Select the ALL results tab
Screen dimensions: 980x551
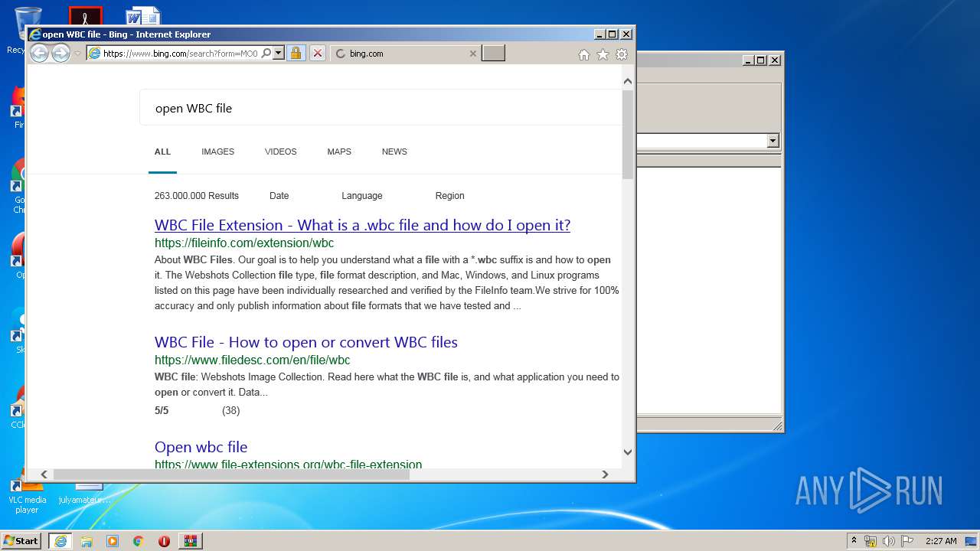coord(162,152)
